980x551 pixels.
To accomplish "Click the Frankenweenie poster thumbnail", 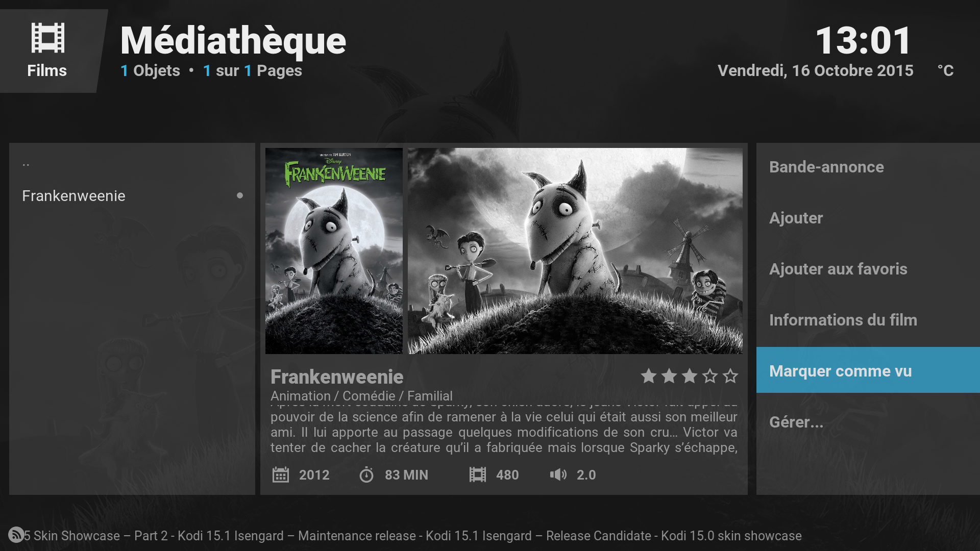I will tap(334, 251).
